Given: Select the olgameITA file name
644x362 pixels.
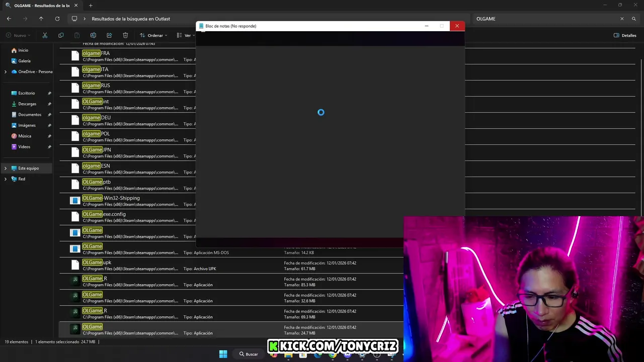Looking at the screenshot, I should click(95, 69).
